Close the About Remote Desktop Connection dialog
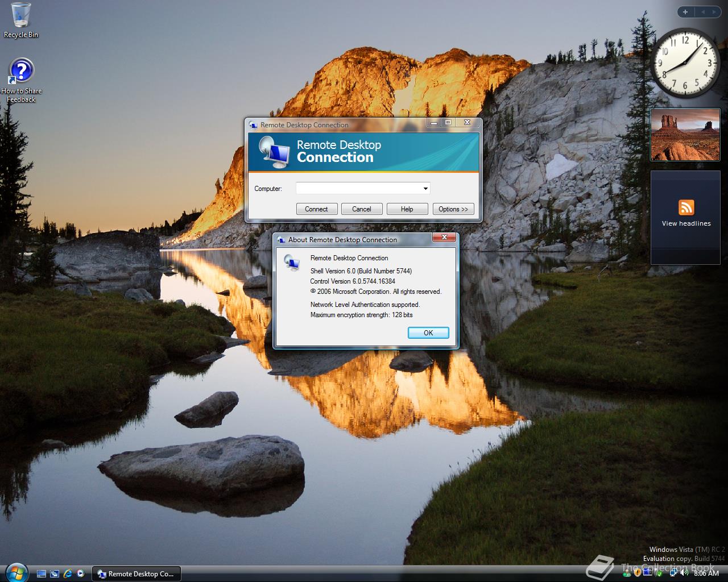This screenshot has height=582, width=728. coord(445,238)
